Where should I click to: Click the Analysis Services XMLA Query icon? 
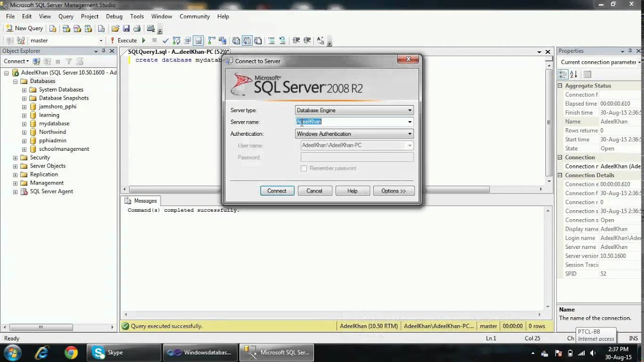coord(88,28)
